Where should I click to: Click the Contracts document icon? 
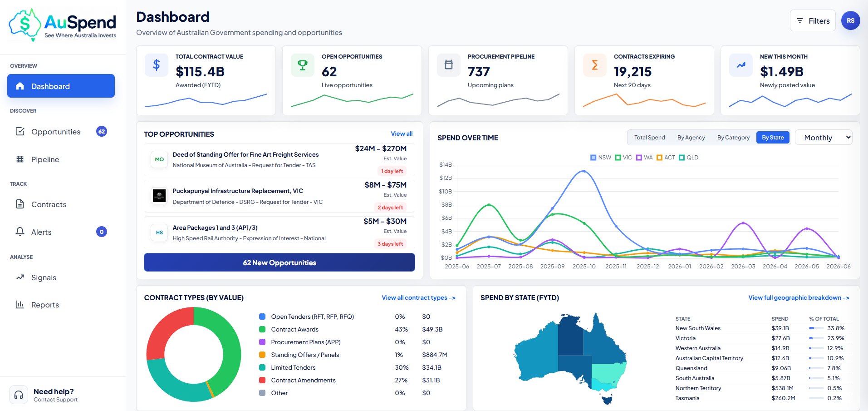tap(20, 204)
